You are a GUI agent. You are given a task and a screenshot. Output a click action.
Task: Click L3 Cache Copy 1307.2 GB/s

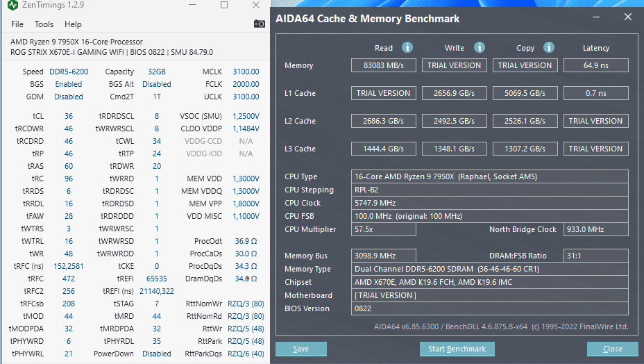pos(525,149)
